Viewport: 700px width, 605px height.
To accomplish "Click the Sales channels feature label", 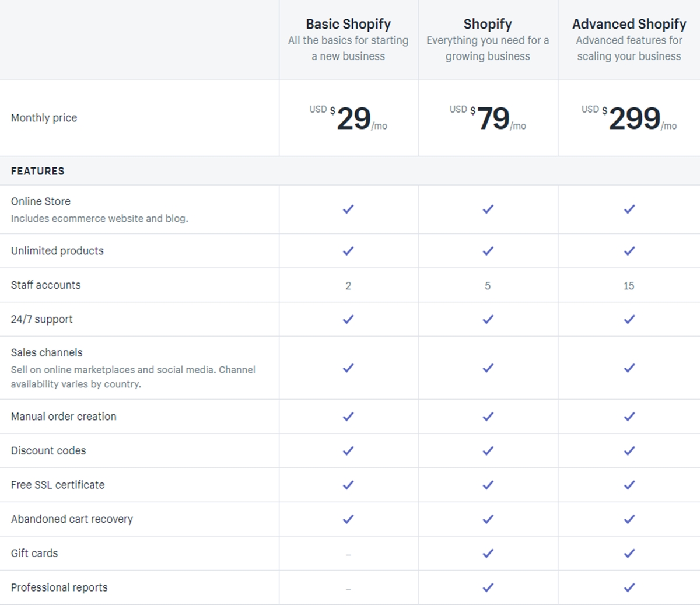I will tap(47, 352).
